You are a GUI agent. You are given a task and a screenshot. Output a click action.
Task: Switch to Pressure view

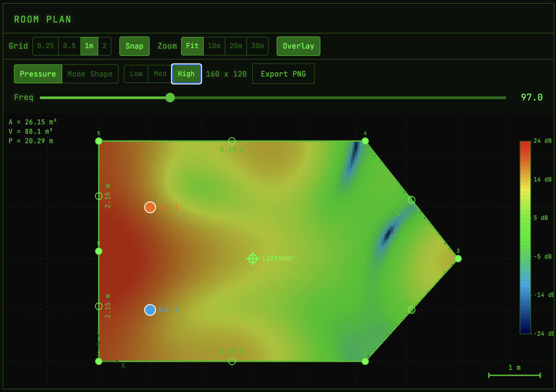(x=38, y=74)
